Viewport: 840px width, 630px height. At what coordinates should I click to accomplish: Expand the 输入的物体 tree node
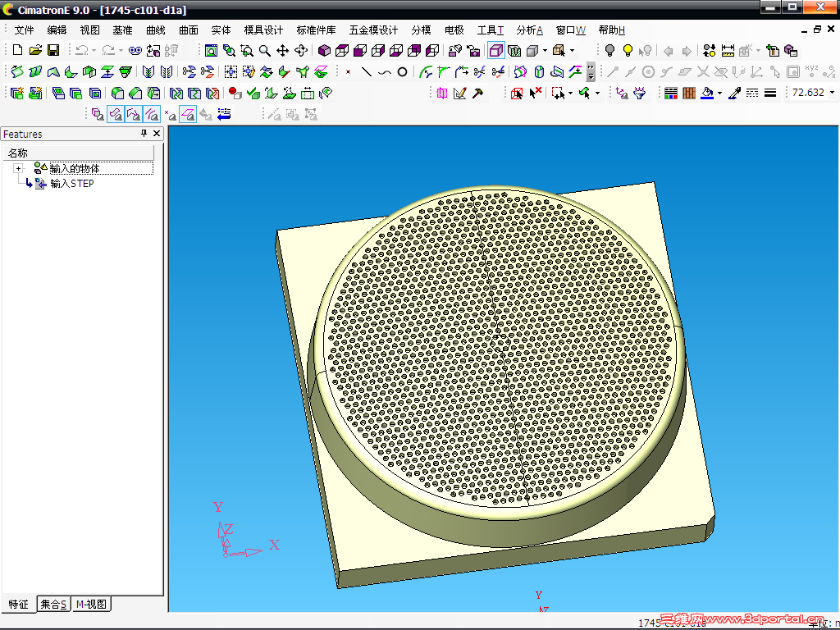click(x=19, y=168)
